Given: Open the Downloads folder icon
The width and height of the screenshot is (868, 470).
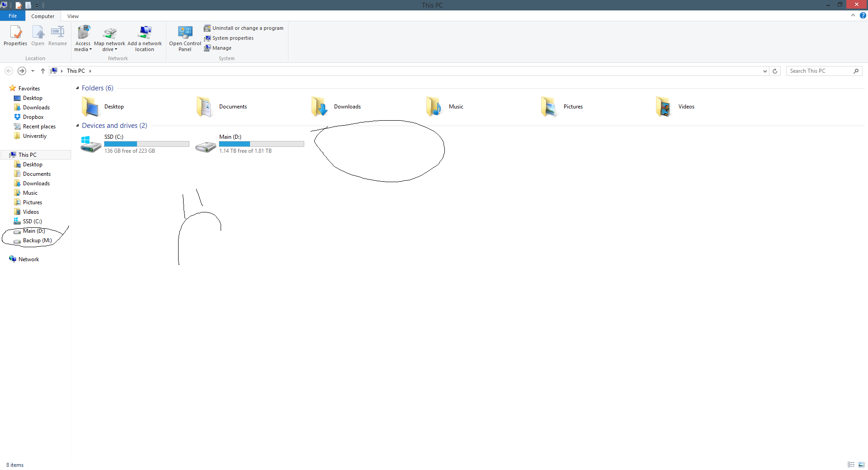Looking at the screenshot, I should (x=319, y=107).
